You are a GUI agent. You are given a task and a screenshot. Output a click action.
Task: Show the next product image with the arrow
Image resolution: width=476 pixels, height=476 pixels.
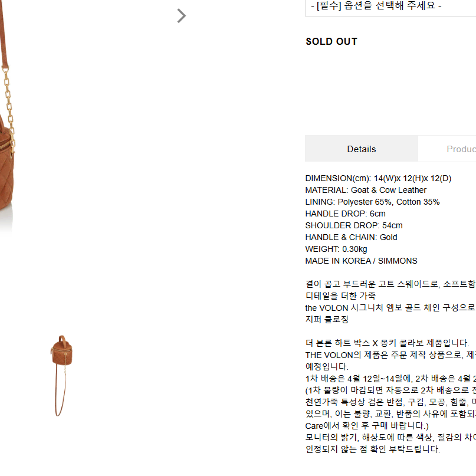pyautogui.click(x=181, y=16)
